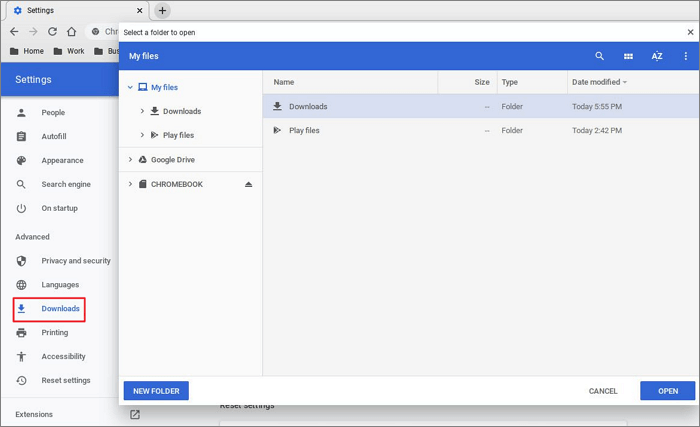Click the download icon in Downloads row
700x427 pixels.
277,106
